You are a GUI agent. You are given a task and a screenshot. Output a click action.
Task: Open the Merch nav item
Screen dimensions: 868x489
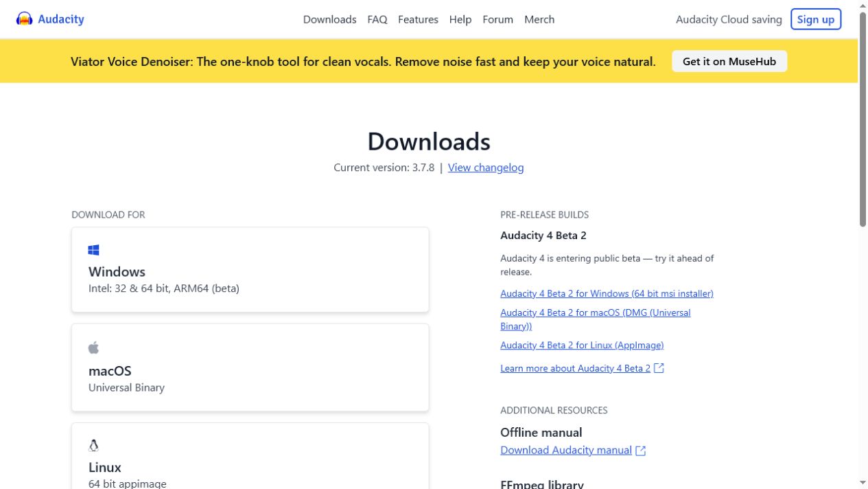coord(539,19)
